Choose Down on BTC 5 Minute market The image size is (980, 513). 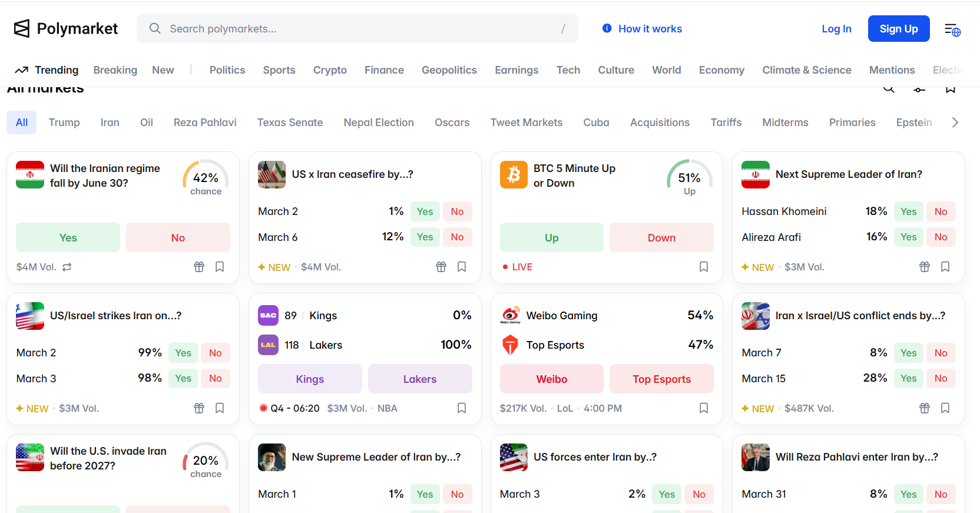(x=661, y=237)
